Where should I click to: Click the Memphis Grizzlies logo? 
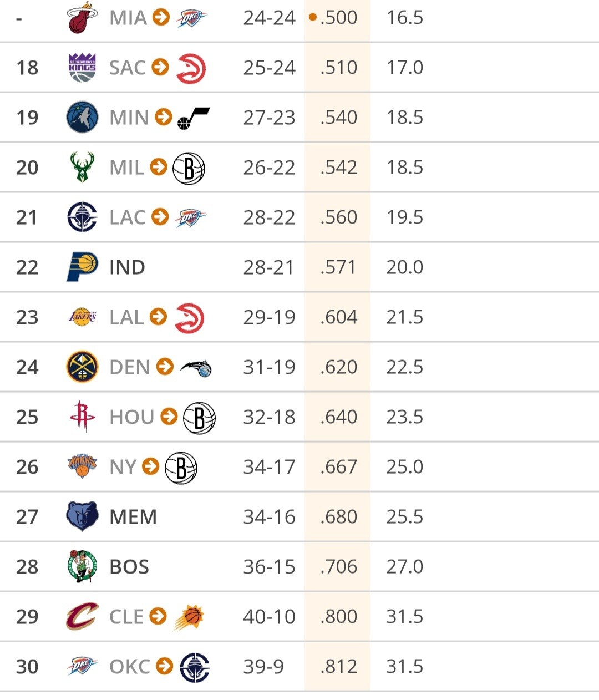coord(82,516)
